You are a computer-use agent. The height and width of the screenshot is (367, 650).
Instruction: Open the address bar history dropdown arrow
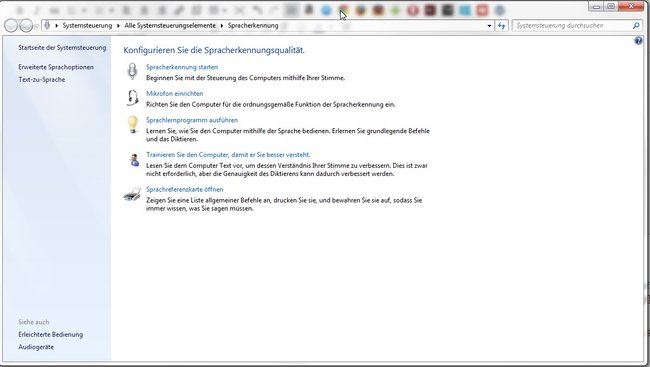[489, 26]
